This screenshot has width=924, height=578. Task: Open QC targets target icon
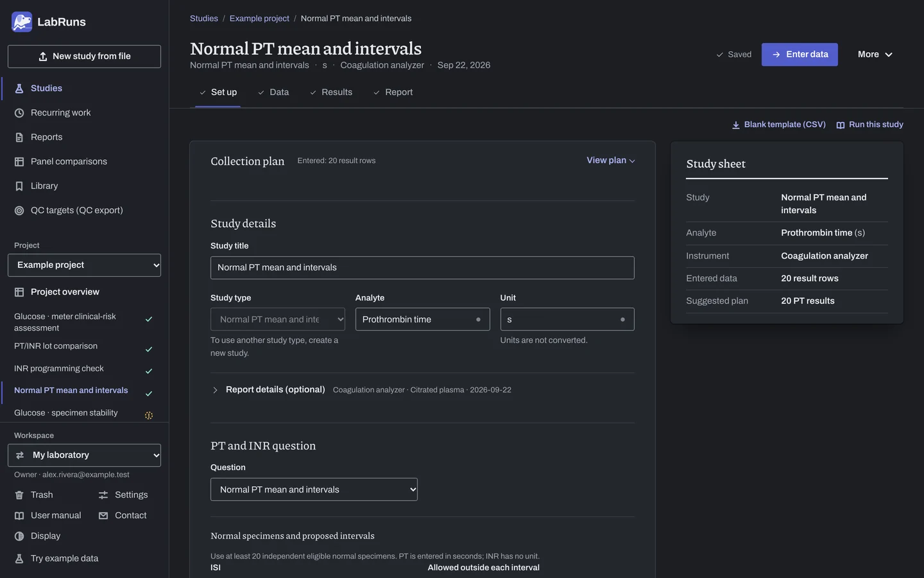coord(19,211)
